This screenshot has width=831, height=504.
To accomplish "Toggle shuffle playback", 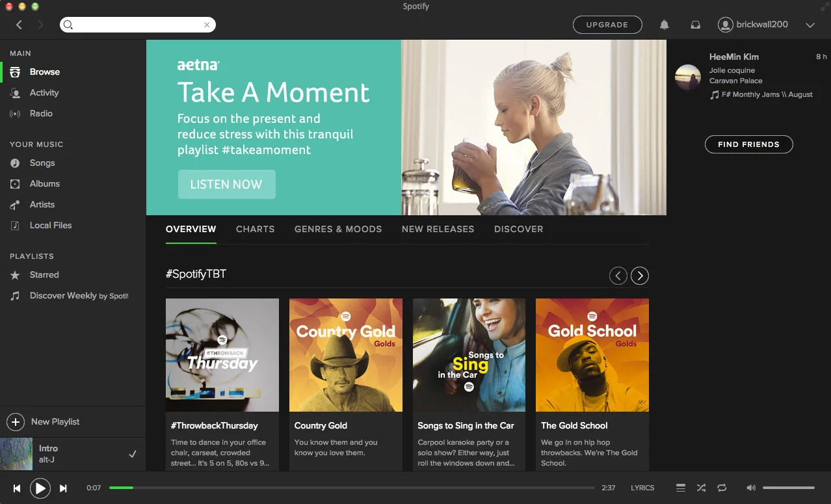I will [x=701, y=488].
